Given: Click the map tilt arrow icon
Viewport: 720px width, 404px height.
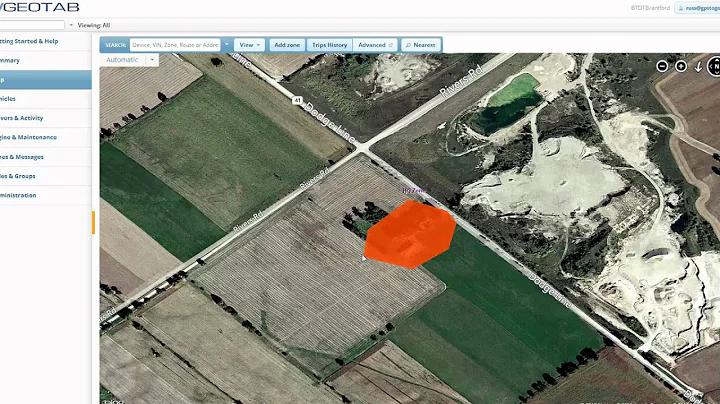Looking at the screenshot, I should [698, 67].
